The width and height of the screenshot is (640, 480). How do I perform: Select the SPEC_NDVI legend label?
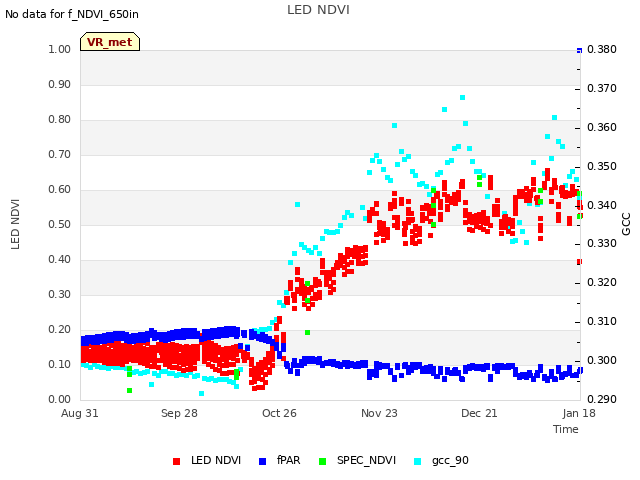pyautogui.click(x=366, y=460)
